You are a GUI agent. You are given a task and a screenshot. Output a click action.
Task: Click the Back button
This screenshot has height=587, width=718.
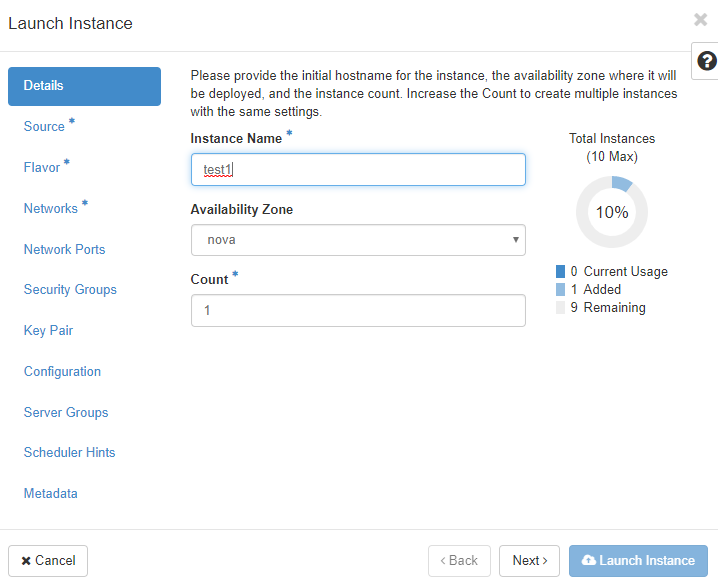pos(459,560)
